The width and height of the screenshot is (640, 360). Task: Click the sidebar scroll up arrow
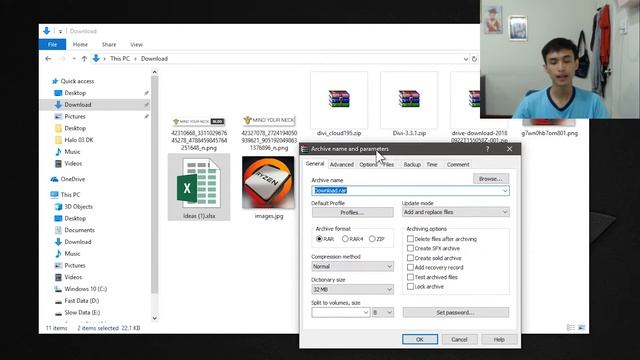tap(154, 73)
